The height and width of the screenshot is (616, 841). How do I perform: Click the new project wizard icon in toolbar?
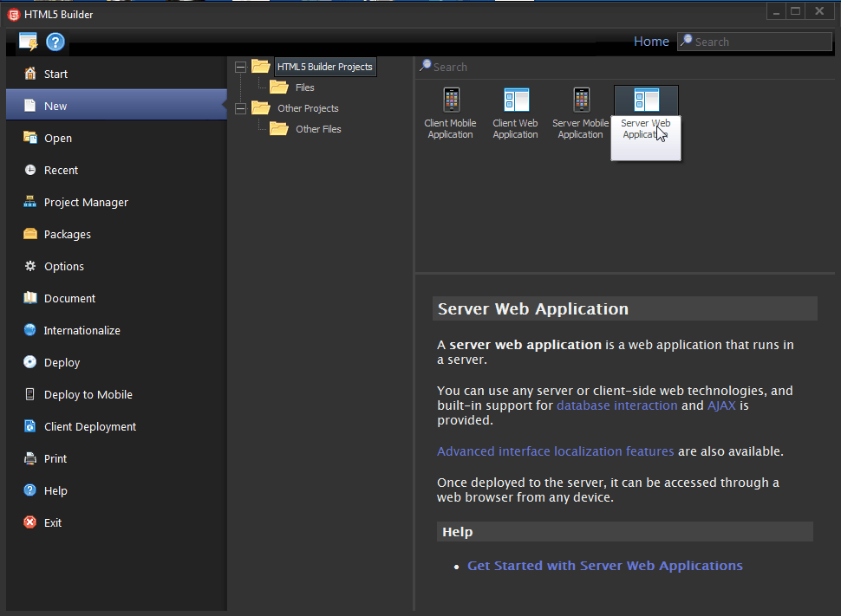(29, 42)
